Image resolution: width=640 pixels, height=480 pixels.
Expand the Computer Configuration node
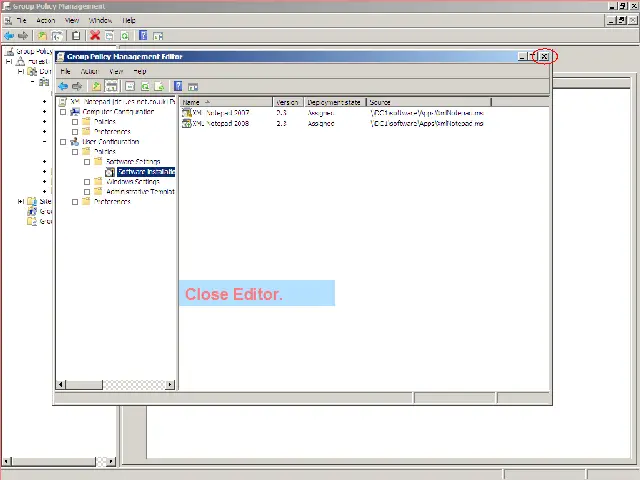coord(62,112)
